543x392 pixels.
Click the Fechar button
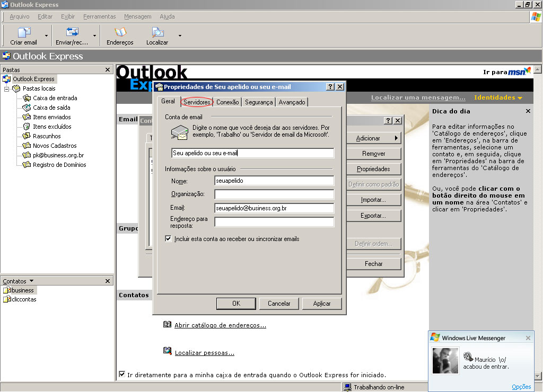point(374,264)
